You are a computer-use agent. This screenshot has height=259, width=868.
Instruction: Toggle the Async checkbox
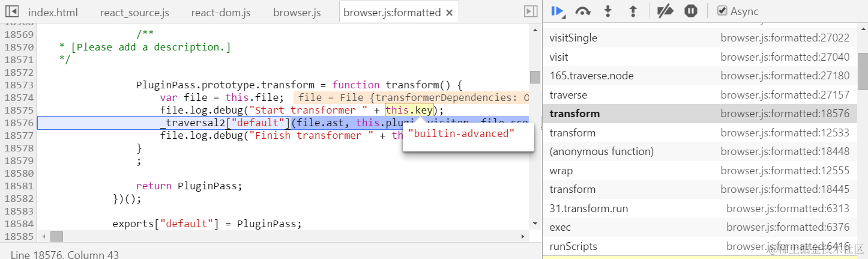tap(722, 11)
